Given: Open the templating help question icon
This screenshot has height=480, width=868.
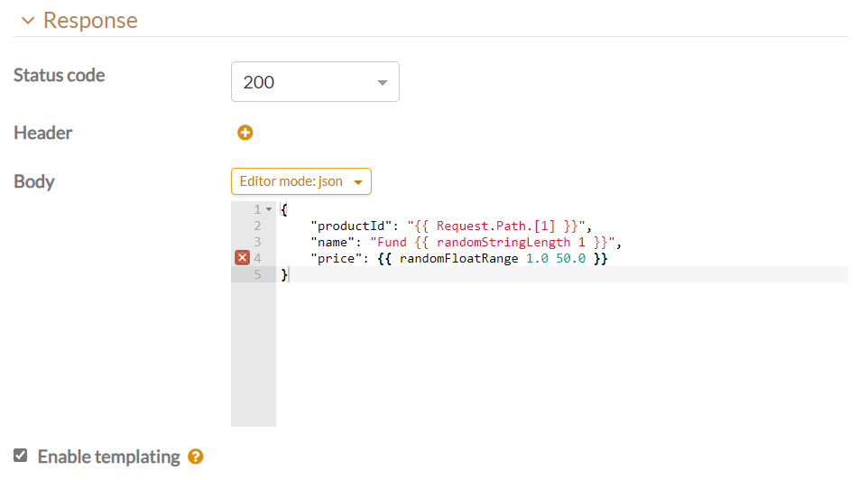Looking at the screenshot, I should click(196, 457).
